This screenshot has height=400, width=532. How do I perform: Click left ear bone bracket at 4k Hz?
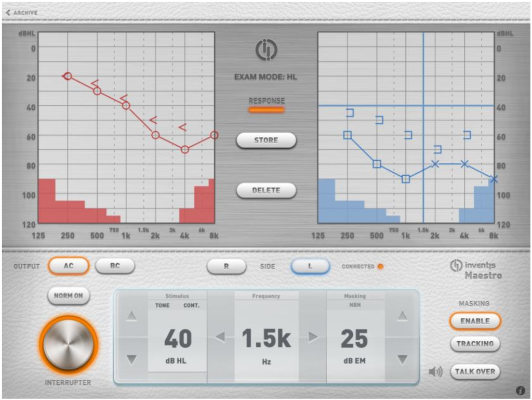(467, 135)
